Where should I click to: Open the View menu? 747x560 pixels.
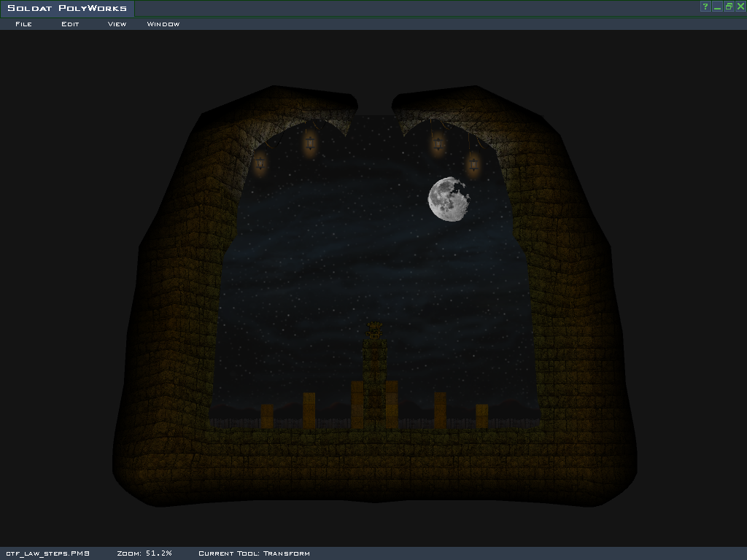coord(117,24)
